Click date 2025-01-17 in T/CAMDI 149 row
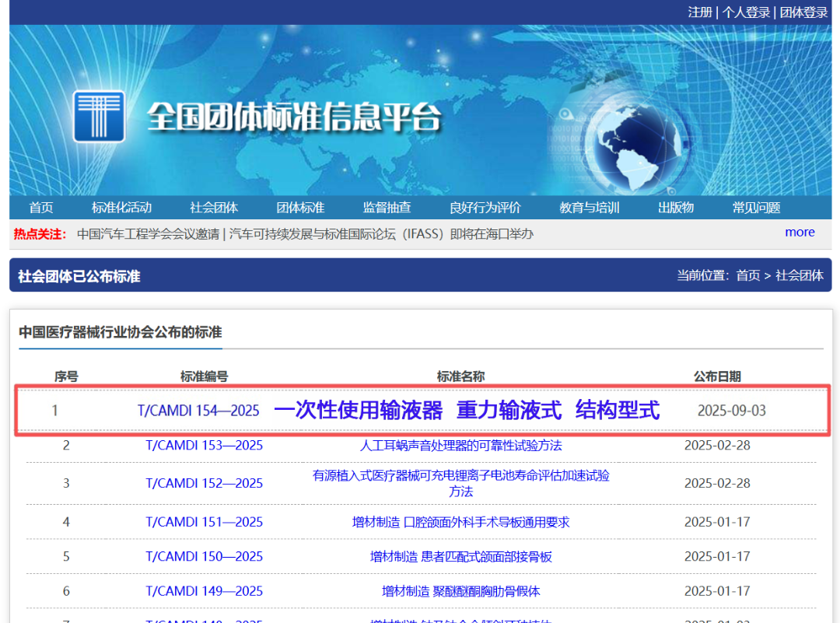This screenshot has width=840, height=623. point(717,591)
